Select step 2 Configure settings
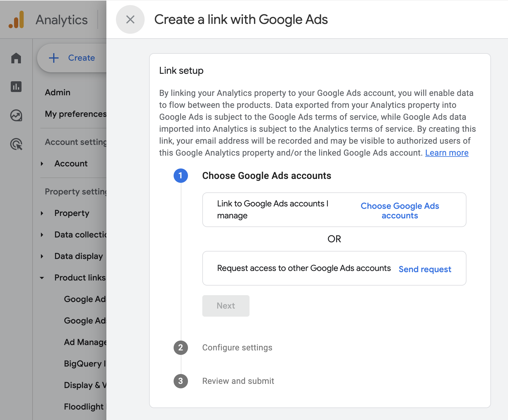 pos(237,347)
